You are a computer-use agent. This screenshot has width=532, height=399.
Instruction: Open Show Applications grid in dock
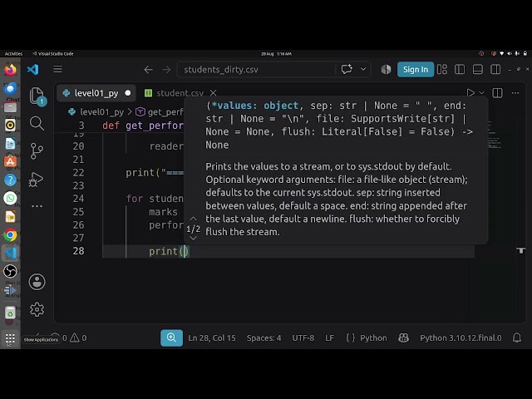click(x=10, y=338)
